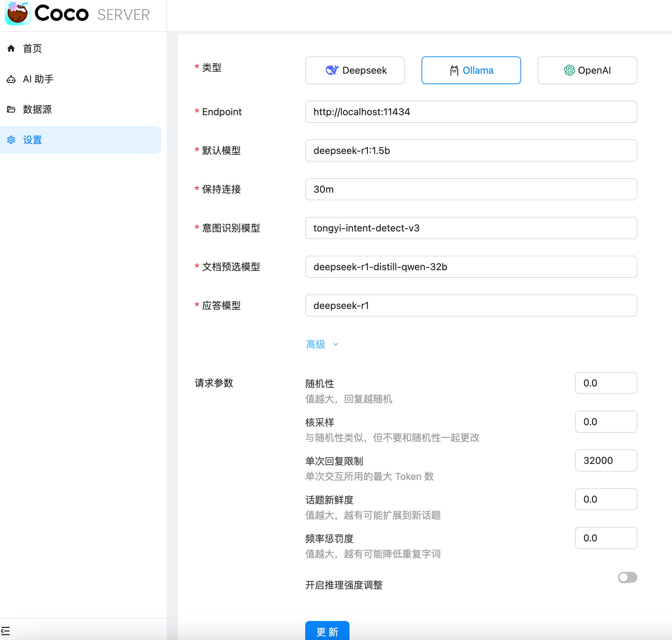
Task: Choose the Deepseek type option
Action: (x=355, y=70)
